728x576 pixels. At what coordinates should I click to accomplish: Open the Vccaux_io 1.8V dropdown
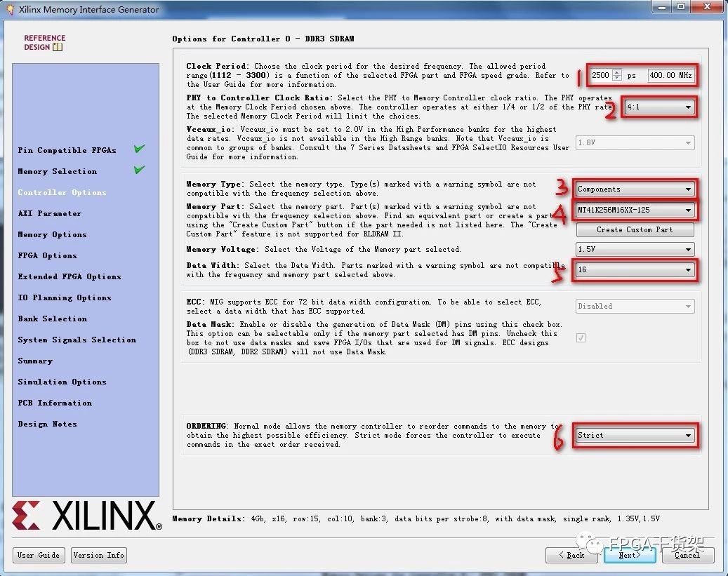pos(635,142)
